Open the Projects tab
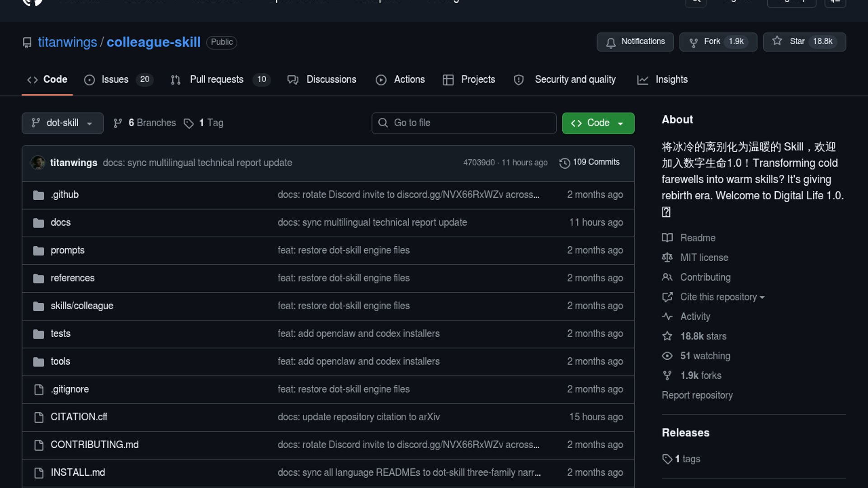The height and width of the screenshot is (488, 868). click(x=469, y=80)
